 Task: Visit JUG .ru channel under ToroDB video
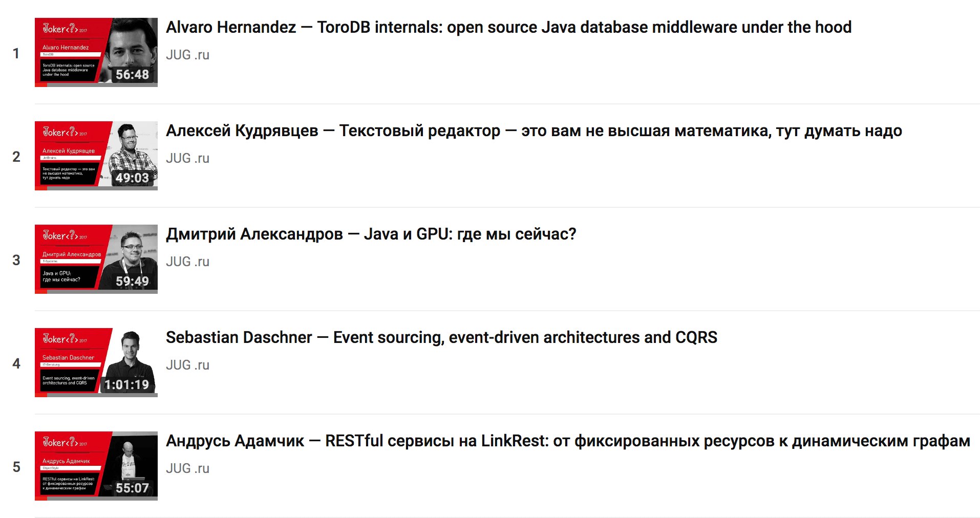pos(187,55)
